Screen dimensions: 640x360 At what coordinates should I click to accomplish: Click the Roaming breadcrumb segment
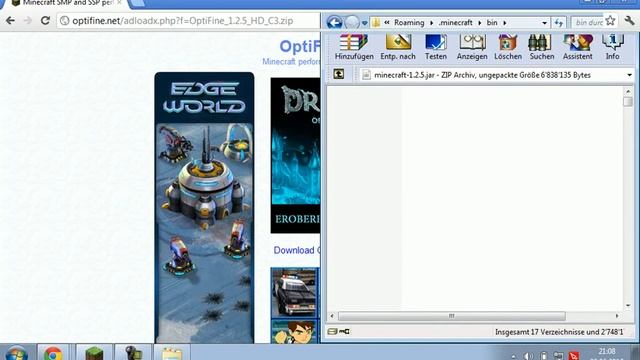409,22
